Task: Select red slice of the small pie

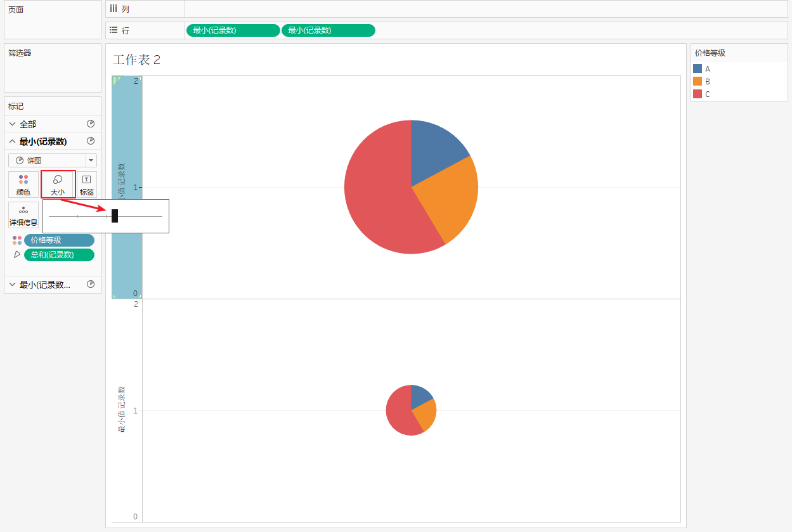Action: point(398,412)
